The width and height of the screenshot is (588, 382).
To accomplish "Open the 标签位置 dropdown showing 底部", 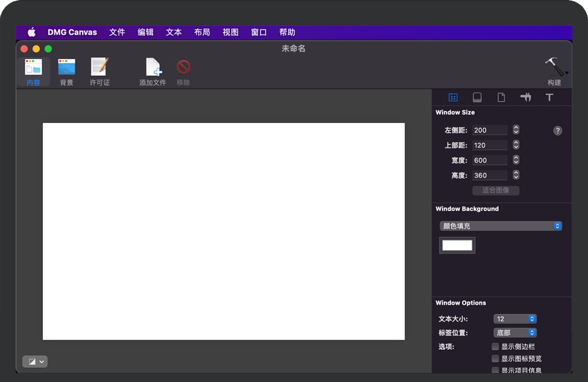I will pos(515,333).
